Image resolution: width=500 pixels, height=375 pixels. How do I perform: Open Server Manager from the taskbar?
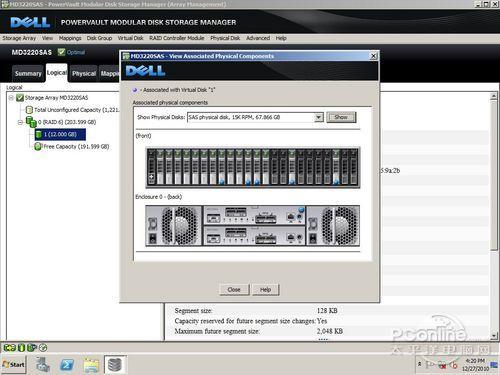43,365
